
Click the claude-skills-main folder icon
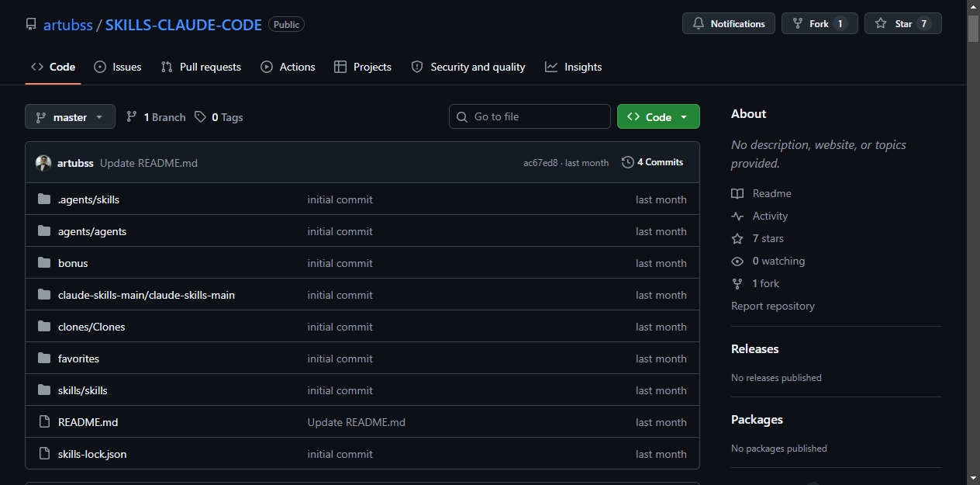(44, 295)
